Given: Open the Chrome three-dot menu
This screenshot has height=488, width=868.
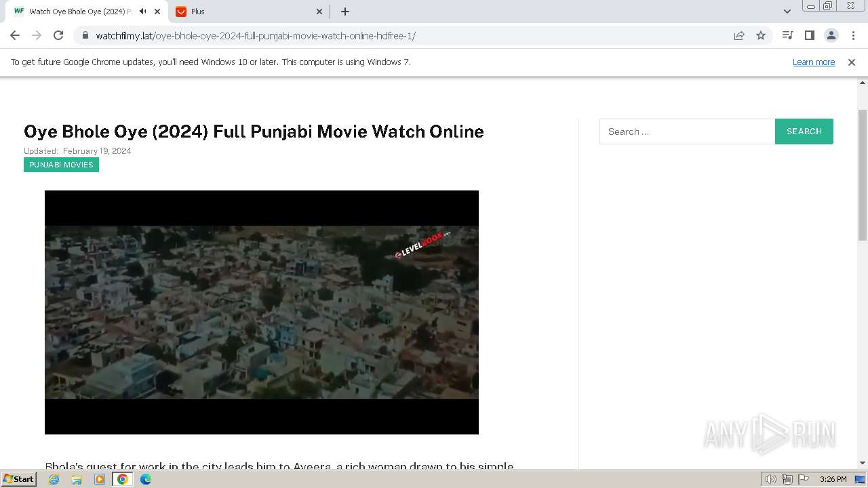Looking at the screenshot, I should point(852,35).
